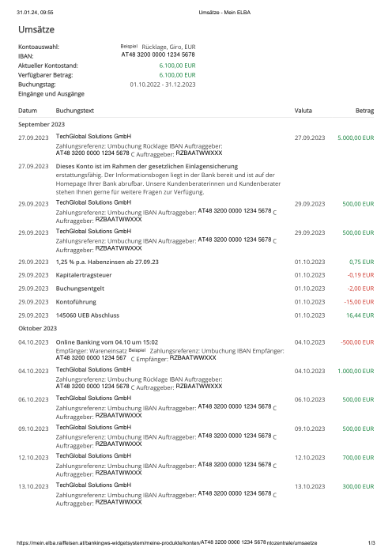Open the mein.elba.raiffeisen.at footer URL

click(167, 542)
